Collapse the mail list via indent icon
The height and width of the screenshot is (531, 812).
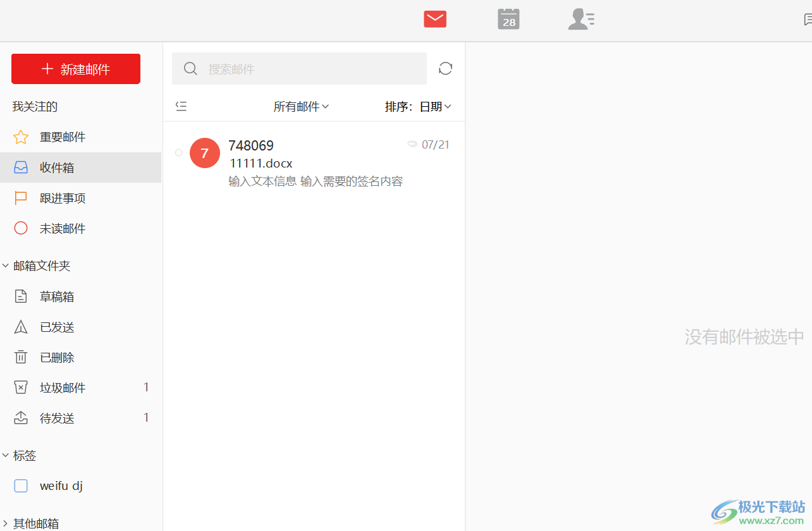181,106
